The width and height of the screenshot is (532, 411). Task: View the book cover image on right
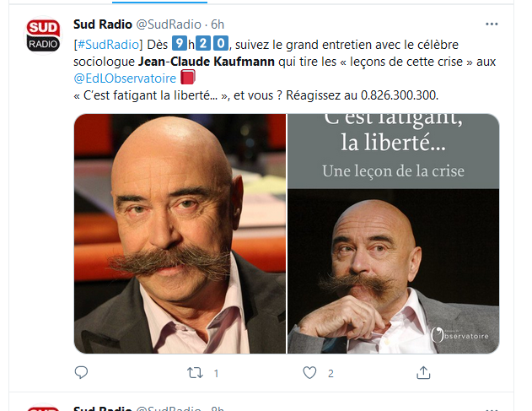(x=394, y=234)
